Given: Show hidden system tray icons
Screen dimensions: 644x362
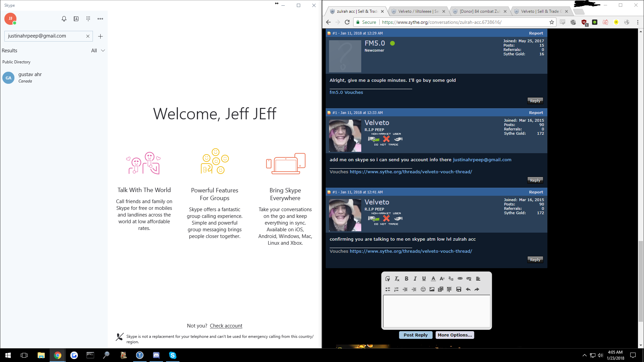Looking at the screenshot, I should pyautogui.click(x=584, y=355).
